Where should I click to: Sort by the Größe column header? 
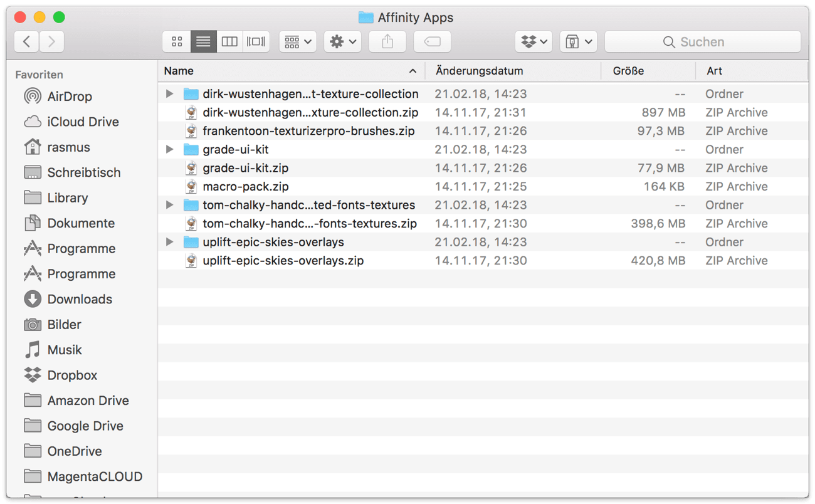pyautogui.click(x=648, y=71)
